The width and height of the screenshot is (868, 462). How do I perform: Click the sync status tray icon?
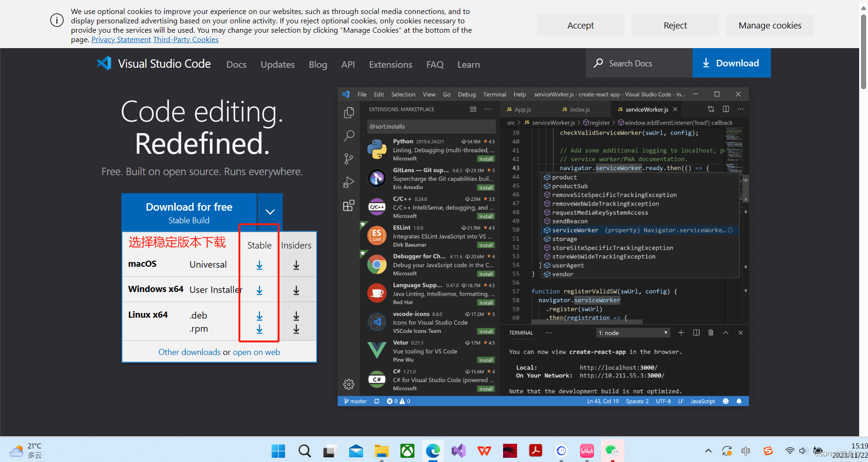coord(727,451)
